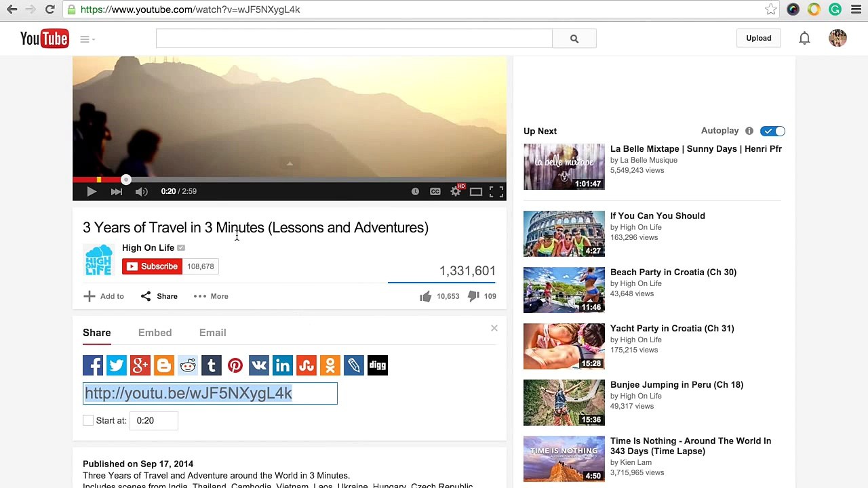Toggle closed captions in the player

[435, 192]
